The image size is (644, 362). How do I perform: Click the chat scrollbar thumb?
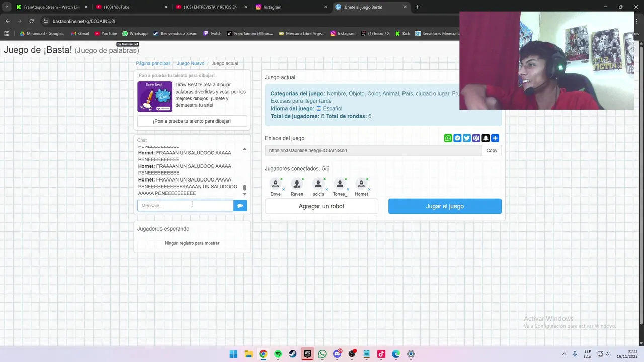[245, 188]
